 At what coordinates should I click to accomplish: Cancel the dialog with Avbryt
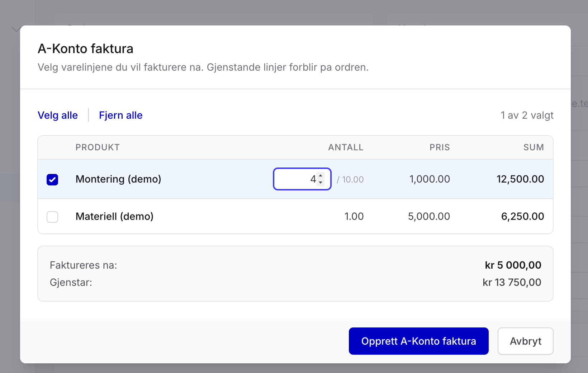coord(525,341)
